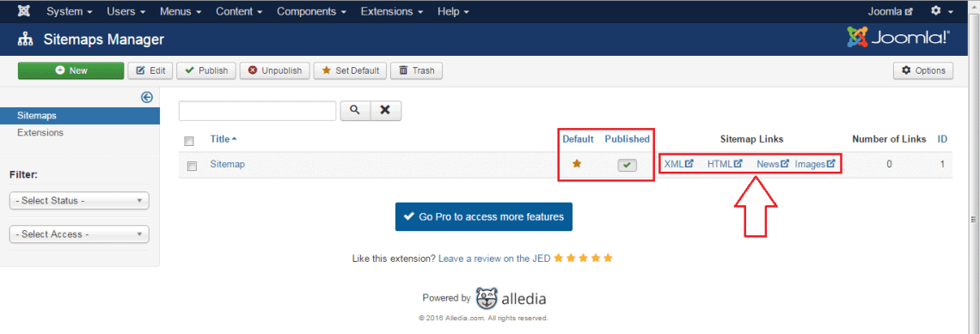Open the XML sitemap link
The width and height of the screenshot is (980, 334).
pyautogui.click(x=679, y=164)
